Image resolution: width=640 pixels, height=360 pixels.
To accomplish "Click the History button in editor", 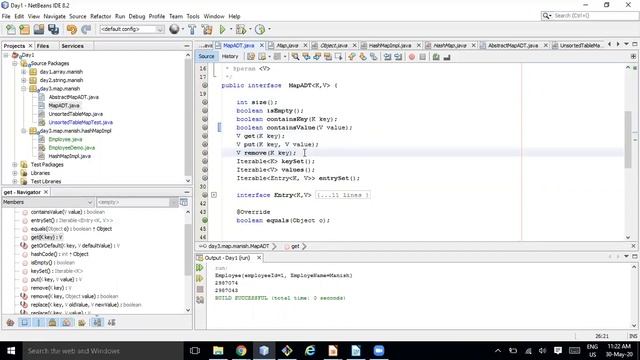I will [230, 57].
